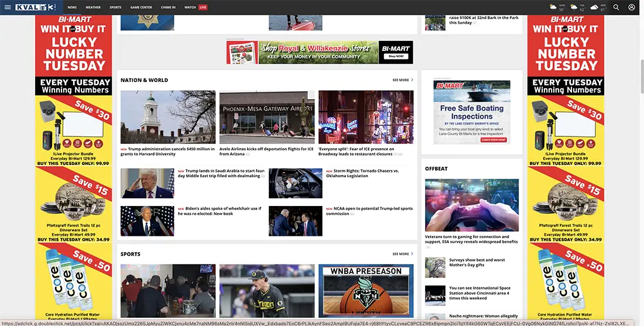Click the Oregon baseball player thumbnail
644x326 pixels.
(x=266, y=291)
